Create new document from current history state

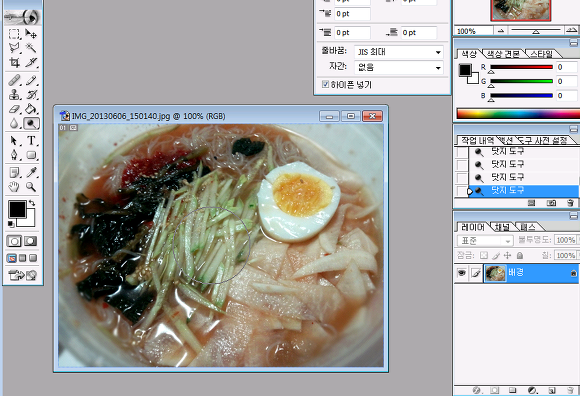point(532,203)
